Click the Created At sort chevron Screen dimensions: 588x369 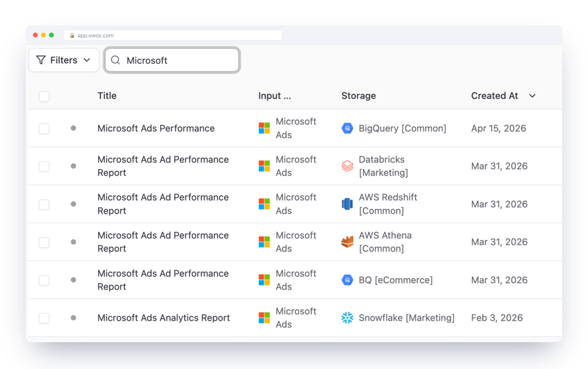click(532, 96)
